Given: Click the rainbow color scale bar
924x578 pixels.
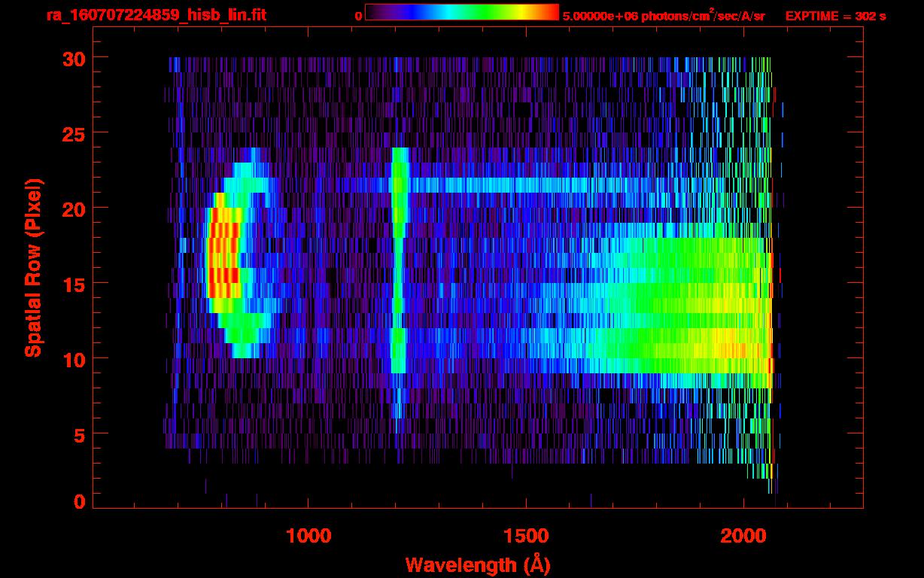Looking at the screenshot, I should (461, 12).
